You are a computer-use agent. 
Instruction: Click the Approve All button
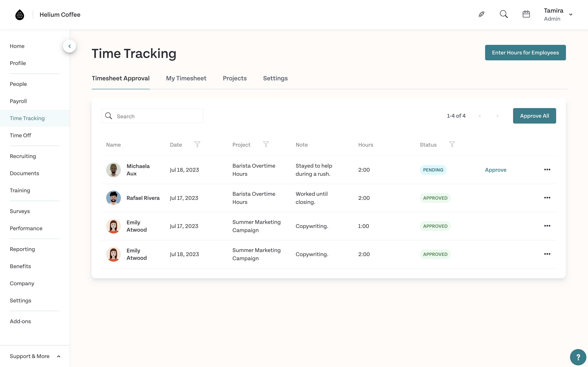pos(534,116)
